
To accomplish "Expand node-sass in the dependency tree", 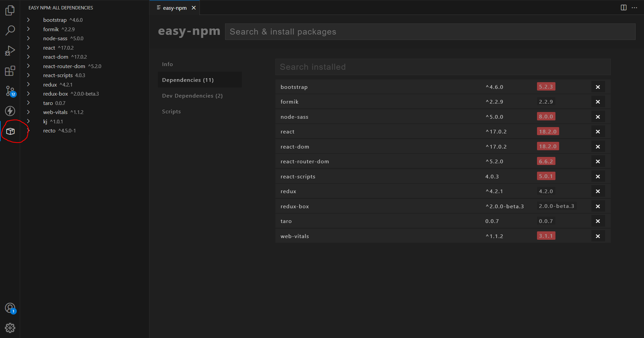I will 29,38.
